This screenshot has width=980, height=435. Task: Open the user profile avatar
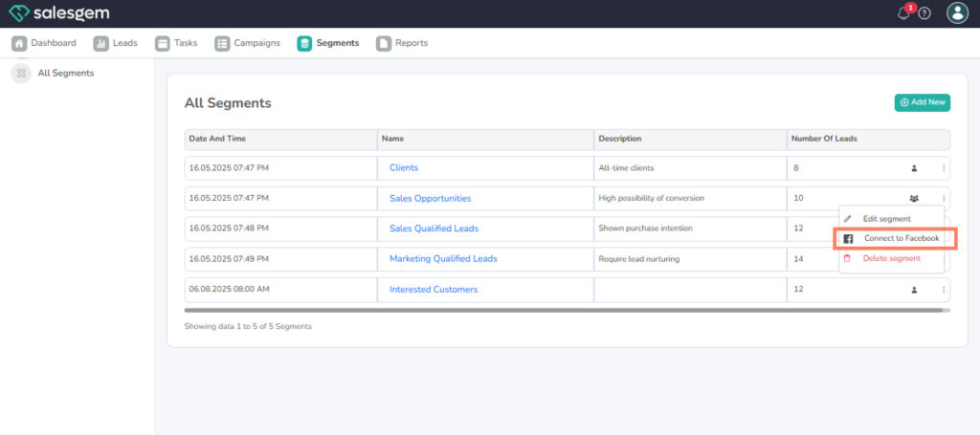point(957,12)
